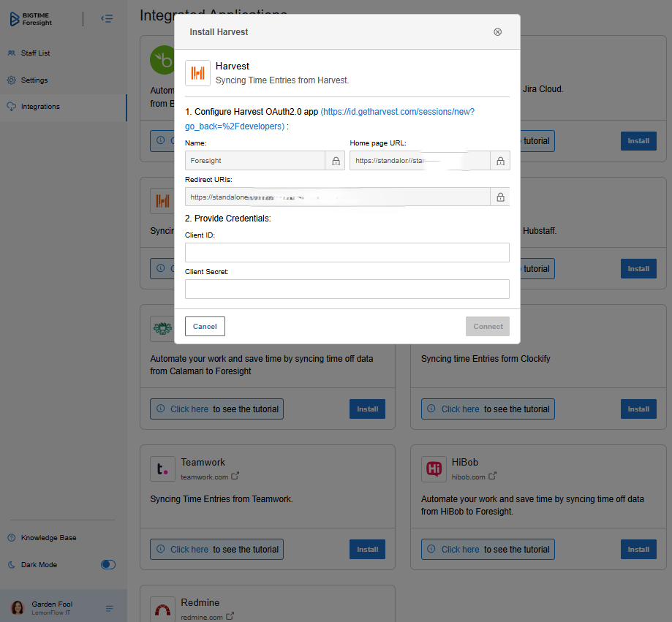Open teamwork.com external link icon

(235, 476)
